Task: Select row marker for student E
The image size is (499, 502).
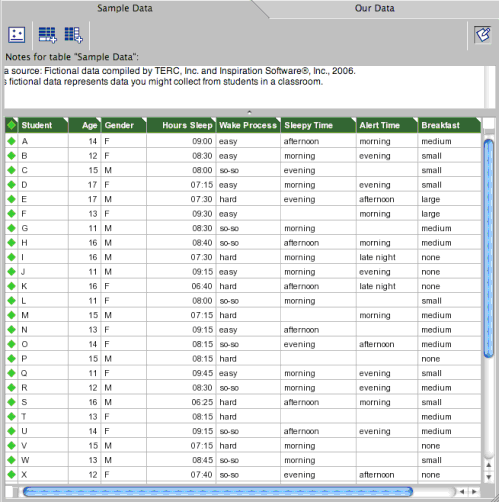Action: click(x=11, y=199)
